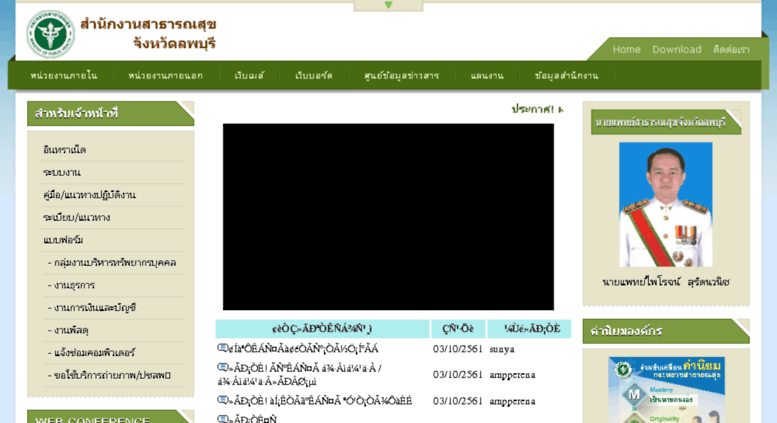Open the แผนงาน menu
This screenshot has height=423, width=777.
click(x=487, y=76)
